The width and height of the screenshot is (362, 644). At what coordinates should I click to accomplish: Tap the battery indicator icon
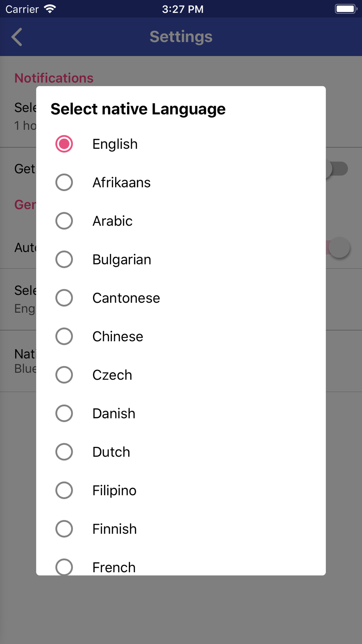point(346,9)
